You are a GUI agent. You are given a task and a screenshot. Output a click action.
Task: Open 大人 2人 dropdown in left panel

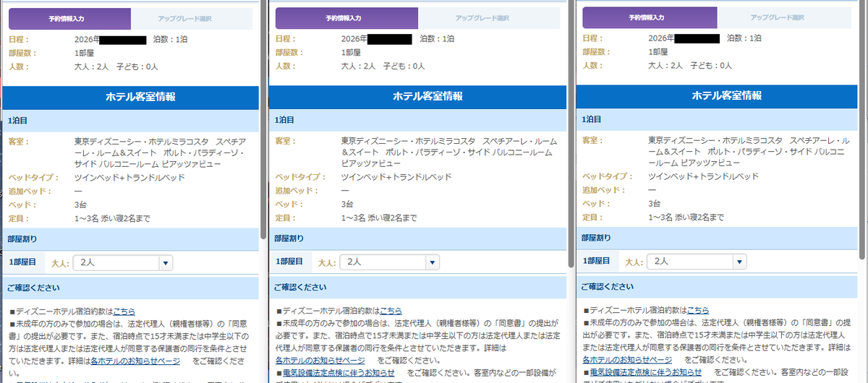tap(122, 264)
